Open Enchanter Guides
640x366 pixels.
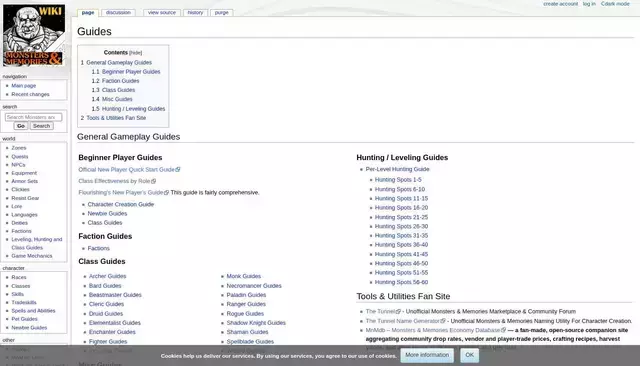112,332
